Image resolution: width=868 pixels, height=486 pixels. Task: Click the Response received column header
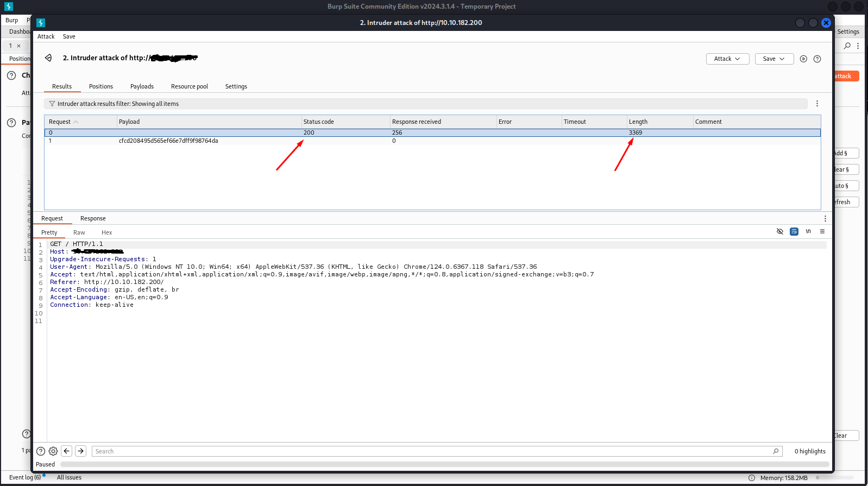tap(443, 122)
